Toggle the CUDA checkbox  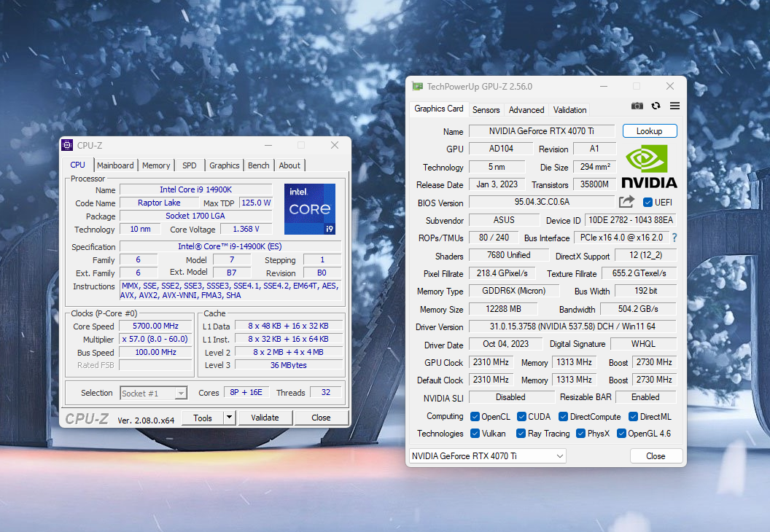click(x=521, y=417)
